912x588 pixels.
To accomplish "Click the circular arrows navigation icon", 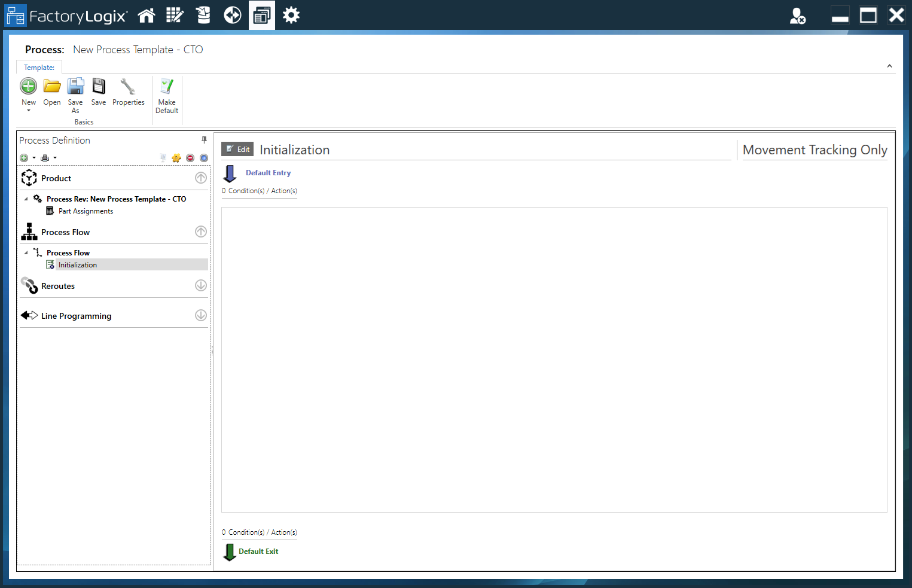I will click(233, 15).
